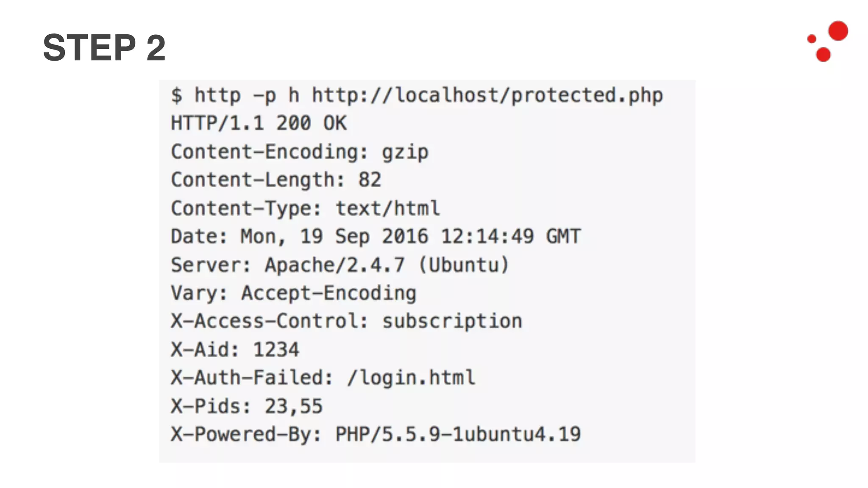Select the X-Pids: 23,55 line

click(247, 406)
